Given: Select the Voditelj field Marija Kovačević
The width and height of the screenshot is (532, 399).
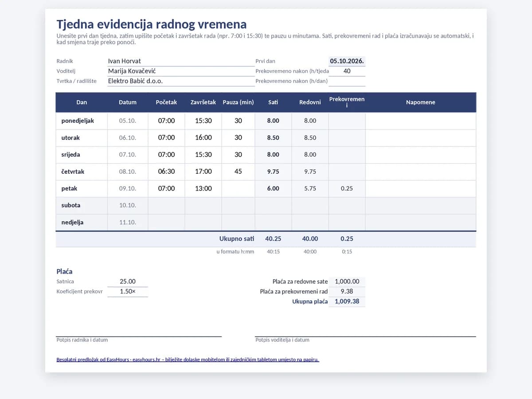Looking at the screenshot, I should click(181, 71).
